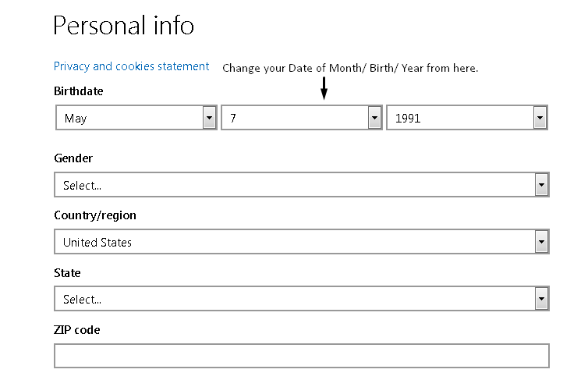588x380 pixels.
Task: Click the black annotation arrow above the day field
Action: tap(324, 88)
